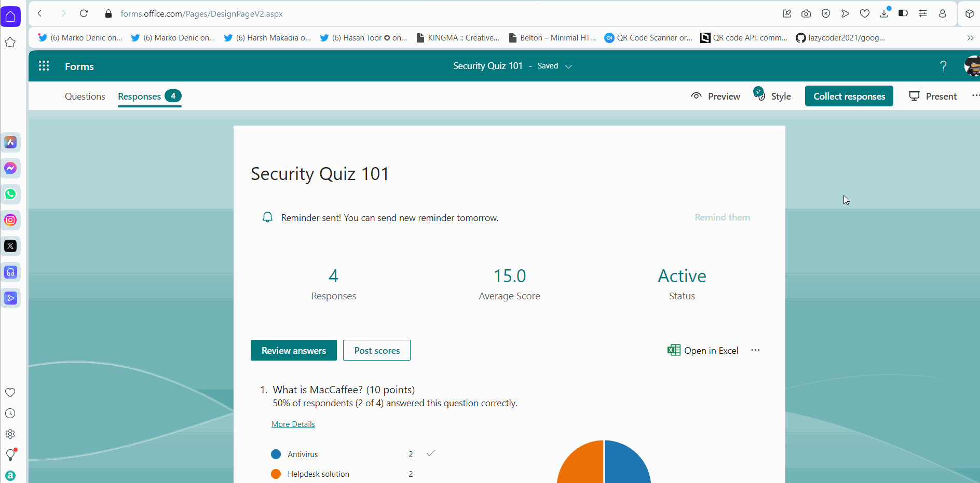
Task: Expand the Saved title dropdown chevron
Action: tap(568, 66)
